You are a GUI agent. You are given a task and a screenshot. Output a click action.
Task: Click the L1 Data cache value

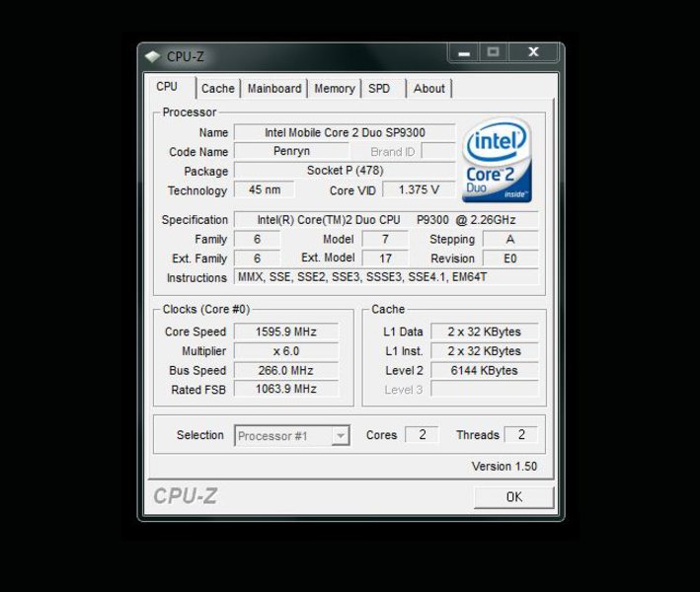click(x=485, y=332)
